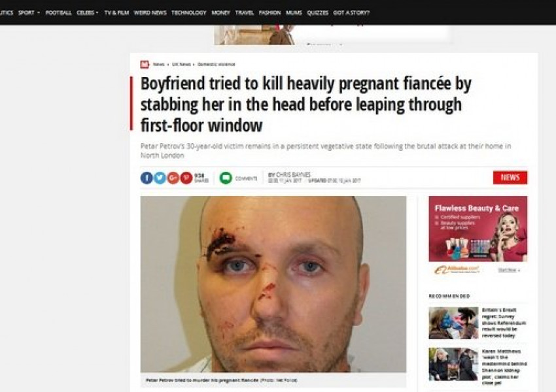Share article via Twitter icon
Screen dimensions: 556x392
[x=160, y=178]
